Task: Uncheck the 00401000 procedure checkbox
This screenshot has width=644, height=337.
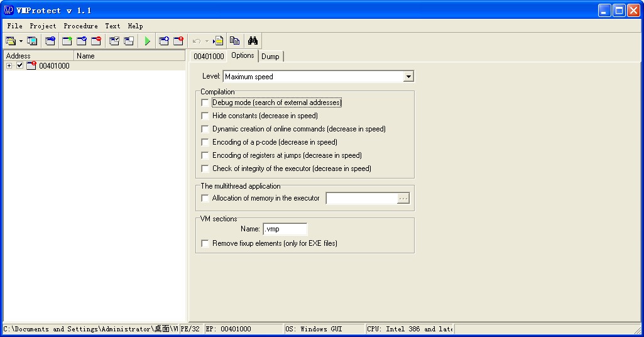Action: point(19,65)
